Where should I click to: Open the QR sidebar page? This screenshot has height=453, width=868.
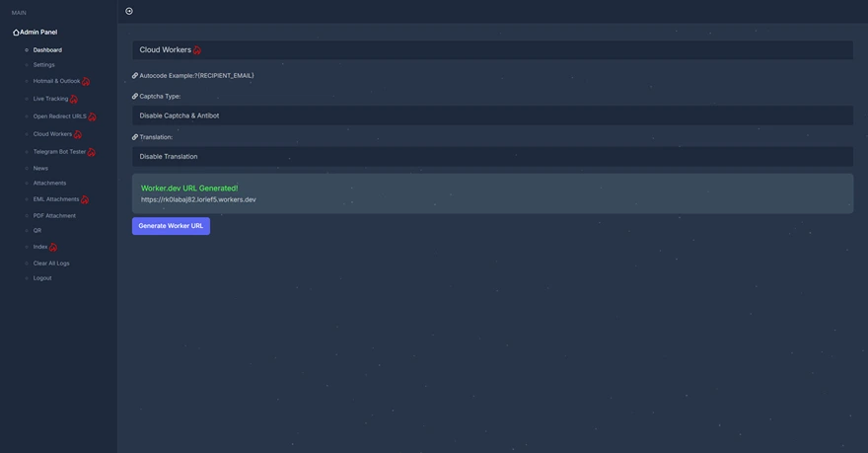pos(37,231)
